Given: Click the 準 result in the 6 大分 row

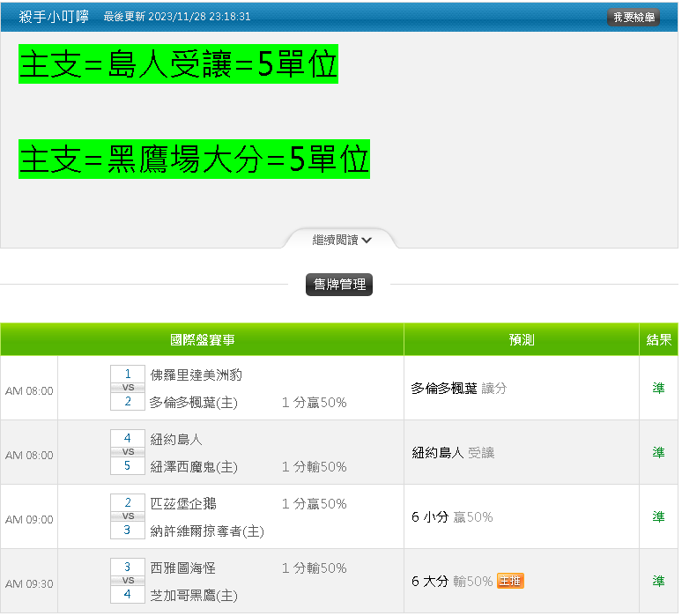Looking at the screenshot, I should click(x=658, y=581).
